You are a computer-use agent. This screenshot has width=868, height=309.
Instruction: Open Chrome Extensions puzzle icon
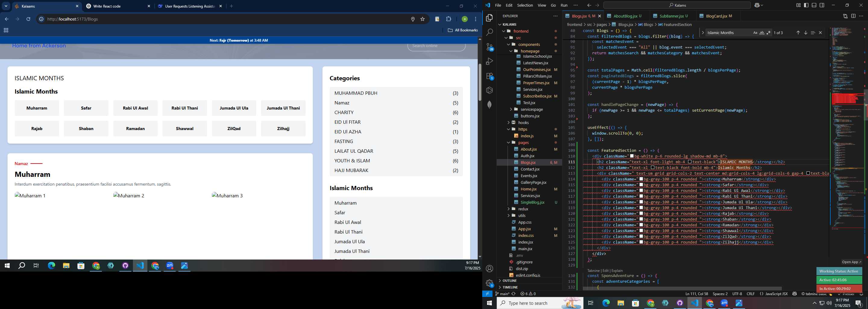448,19
